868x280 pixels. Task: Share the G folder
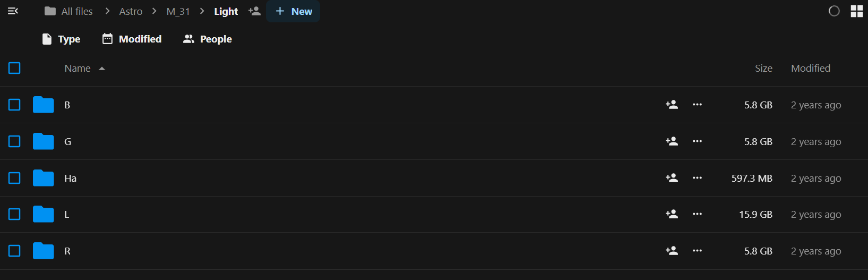(x=672, y=141)
